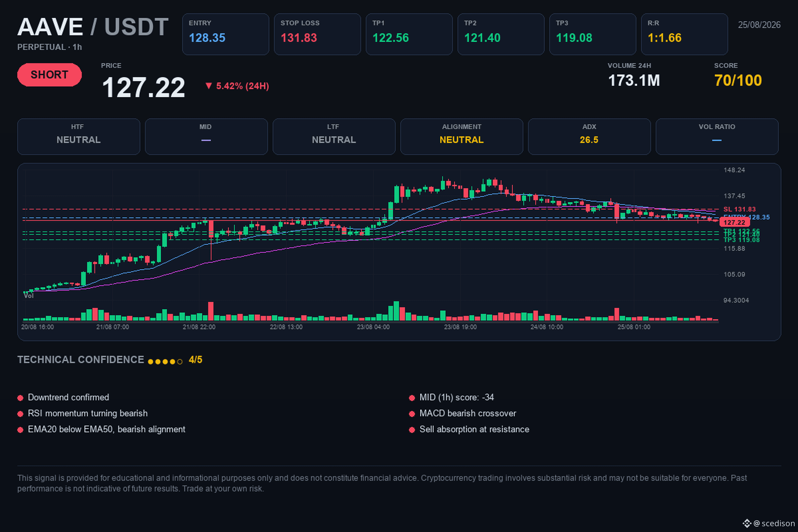798x532 pixels.
Task: Click the confidence rating dots
Action: tap(165, 362)
